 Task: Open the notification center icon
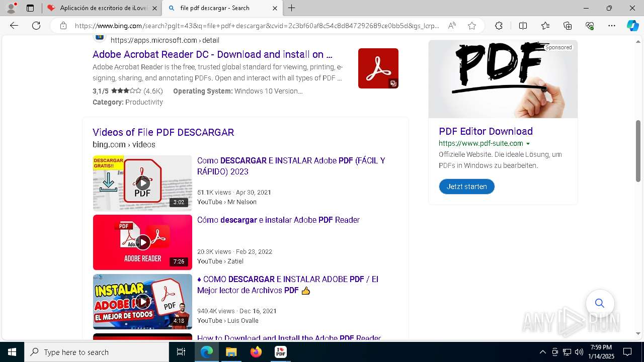pos(627,352)
